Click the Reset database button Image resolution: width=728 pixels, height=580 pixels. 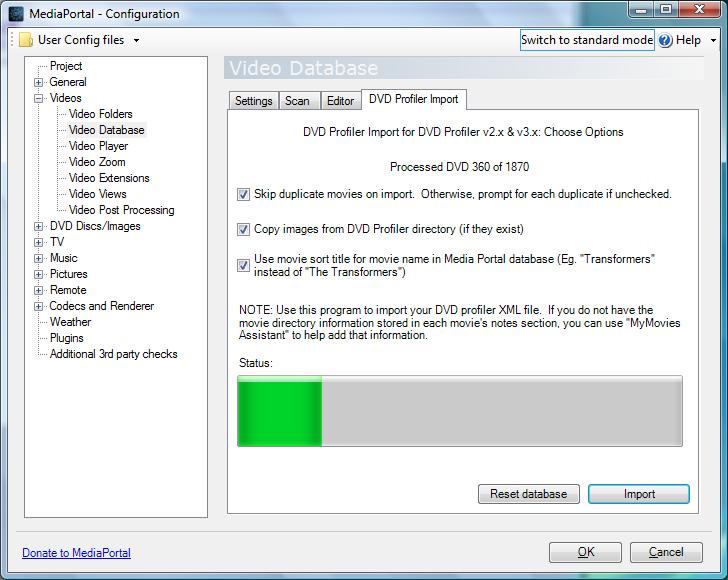pyautogui.click(x=528, y=494)
